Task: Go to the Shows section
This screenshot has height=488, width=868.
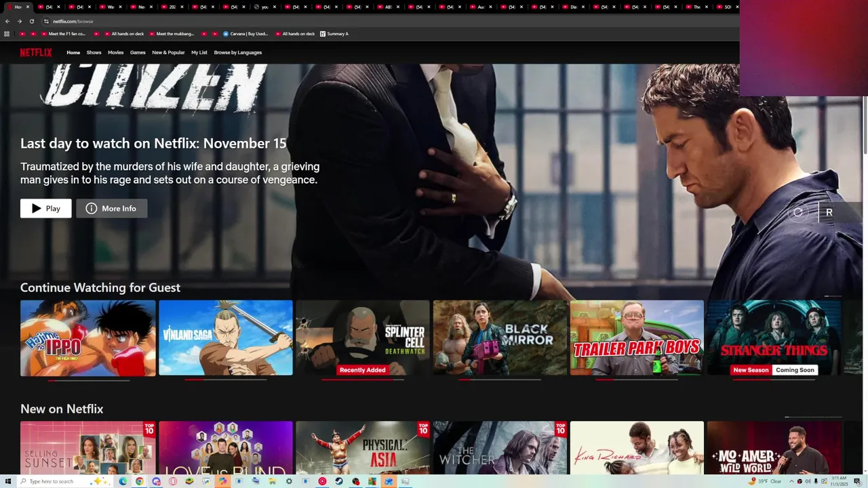Action: [94, 52]
